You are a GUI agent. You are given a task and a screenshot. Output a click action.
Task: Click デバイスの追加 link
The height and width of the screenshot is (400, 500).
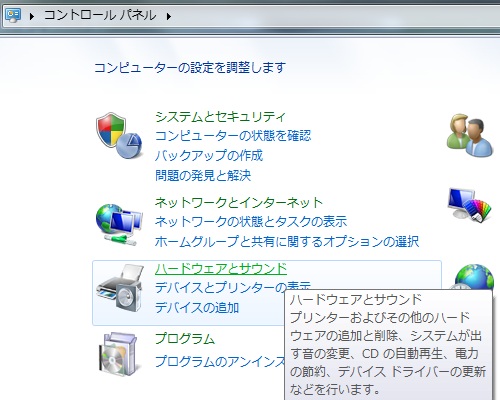[x=197, y=307]
